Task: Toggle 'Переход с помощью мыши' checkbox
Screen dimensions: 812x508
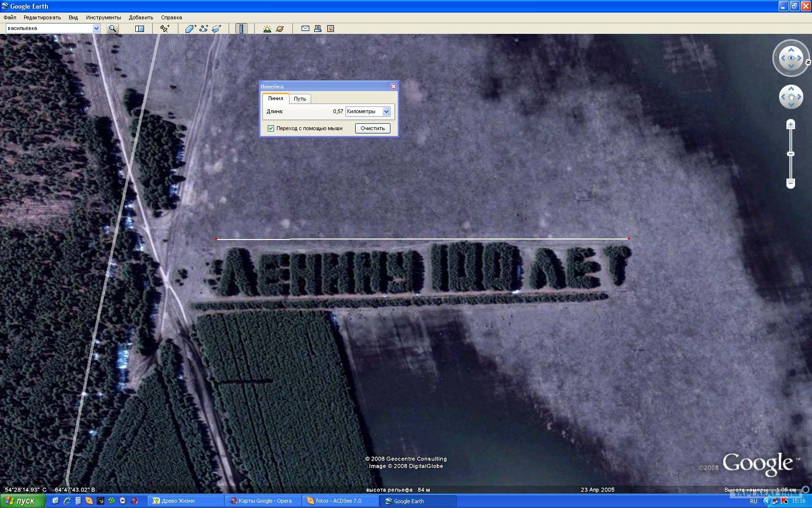Action: [x=271, y=128]
